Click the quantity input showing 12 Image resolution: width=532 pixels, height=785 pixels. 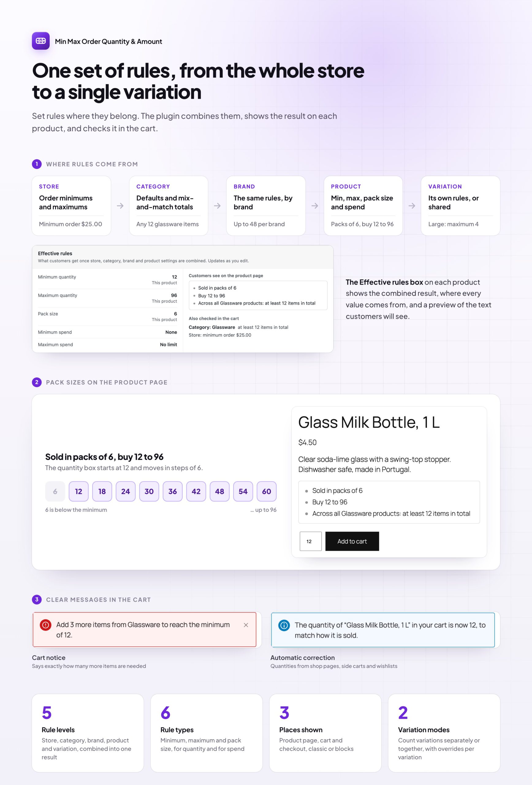click(x=310, y=541)
